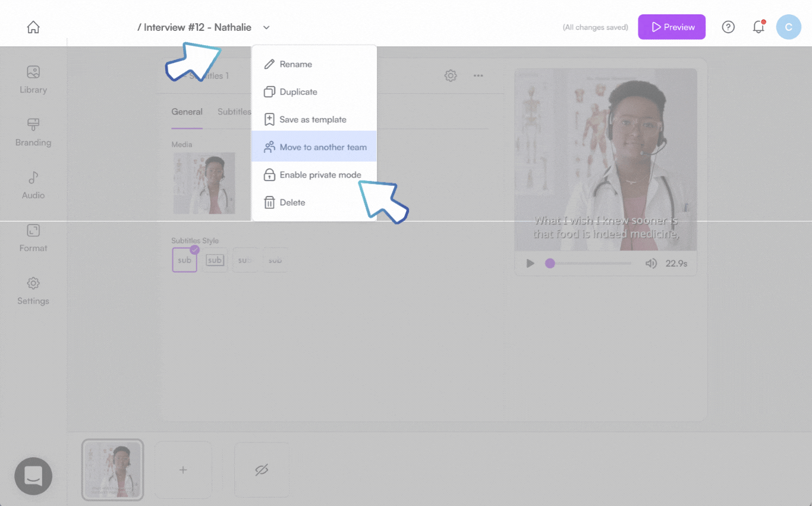Open the Format sidebar section

pyautogui.click(x=33, y=238)
